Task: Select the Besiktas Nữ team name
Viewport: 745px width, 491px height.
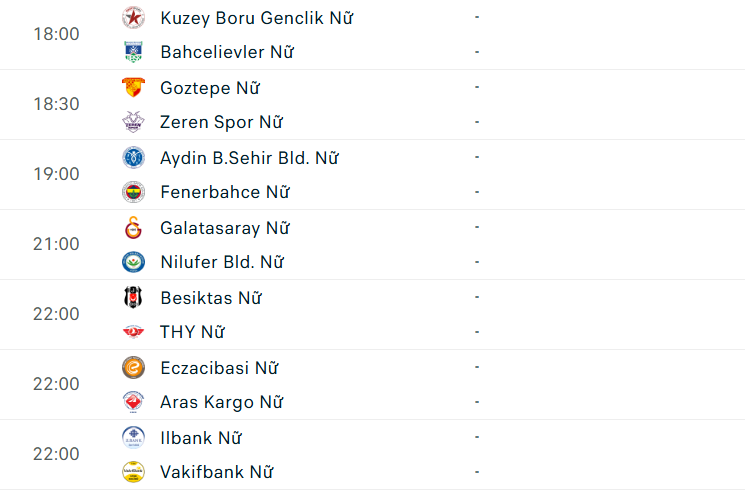Action: 210,298
